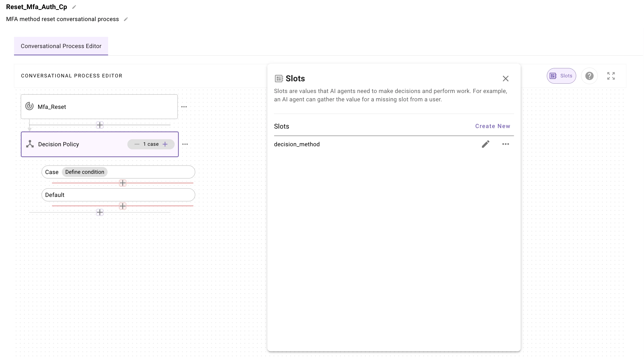Viewport: 644px width, 359px height.
Task: Switch to Conversational Process Editor tab
Action: point(61,46)
